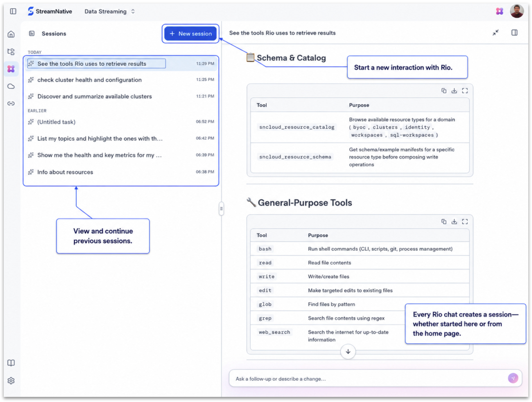Collapse the Sessions panel icon
532x402 pixels.
pos(32,33)
